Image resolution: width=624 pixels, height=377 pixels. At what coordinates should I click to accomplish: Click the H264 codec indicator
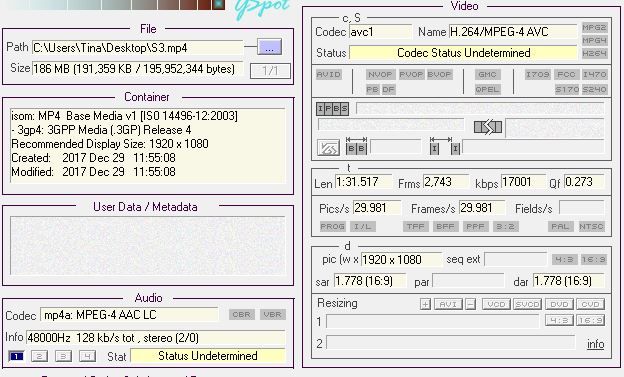tap(595, 53)
